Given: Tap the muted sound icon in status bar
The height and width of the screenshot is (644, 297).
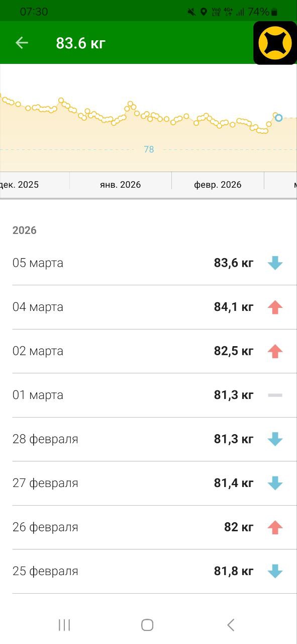Looking at the screenshot, I should [x=190, y=11].
